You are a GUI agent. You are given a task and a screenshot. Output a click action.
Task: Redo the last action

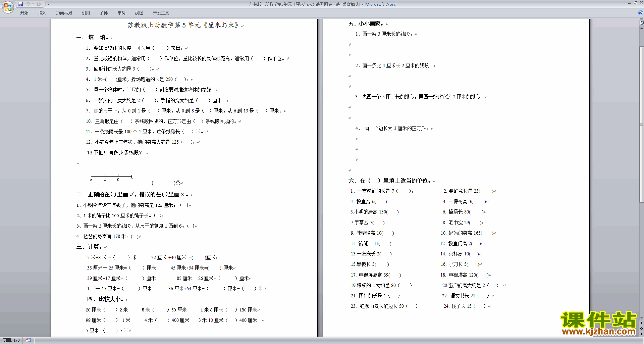point(39,4)
